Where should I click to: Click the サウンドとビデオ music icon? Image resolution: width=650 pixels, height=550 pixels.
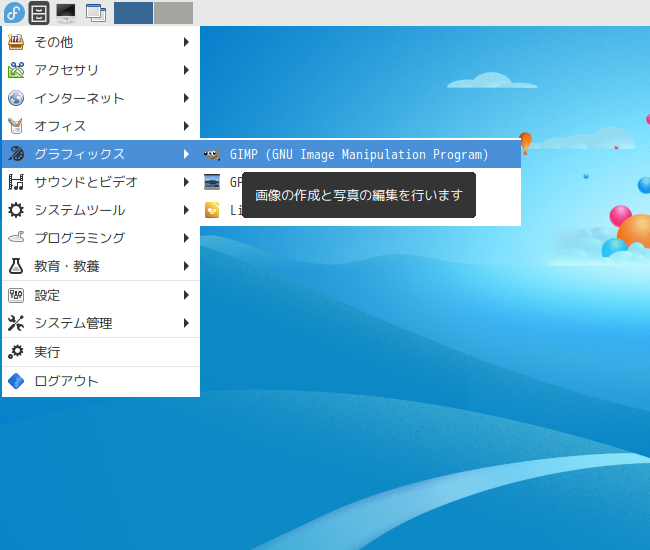pos(16,182)
